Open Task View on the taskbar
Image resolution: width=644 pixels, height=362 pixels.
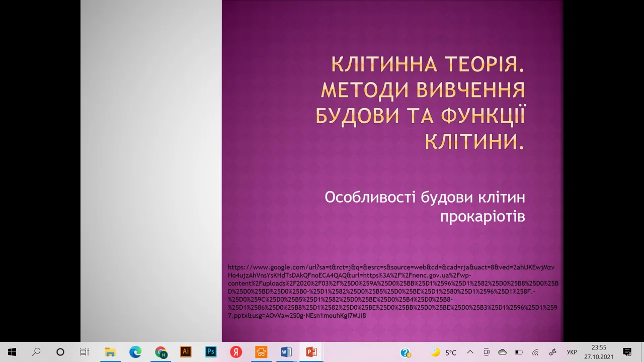click(x=85, y=352)
